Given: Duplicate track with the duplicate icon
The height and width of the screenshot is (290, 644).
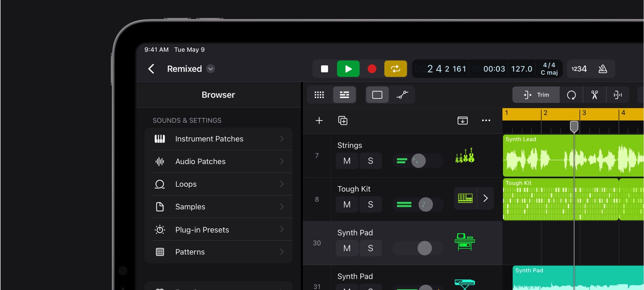Looking at the screenshot, I should pyautogui.click(x=343, y=120).
